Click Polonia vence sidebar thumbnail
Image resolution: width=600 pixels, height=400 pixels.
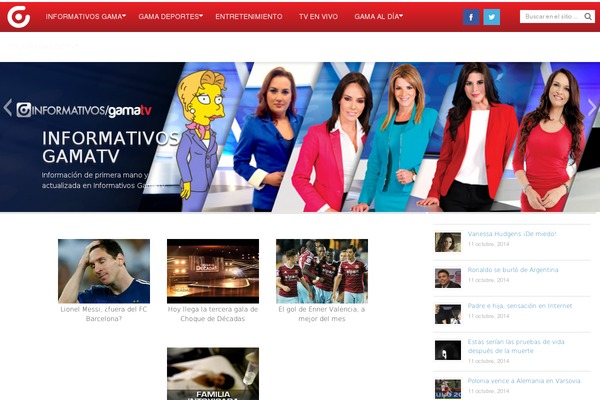pyautogui.click(x=448, y=389)
